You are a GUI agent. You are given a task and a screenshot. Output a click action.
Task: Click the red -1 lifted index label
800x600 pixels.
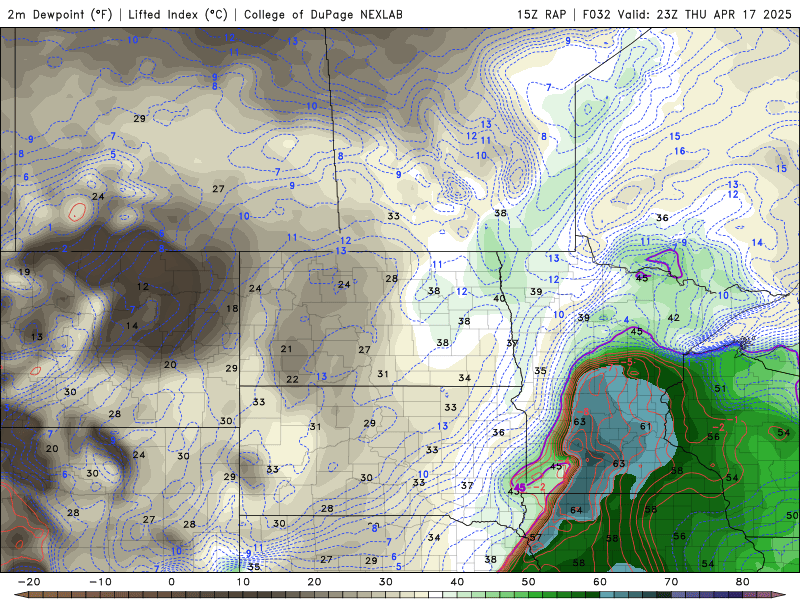click(732, 419)
